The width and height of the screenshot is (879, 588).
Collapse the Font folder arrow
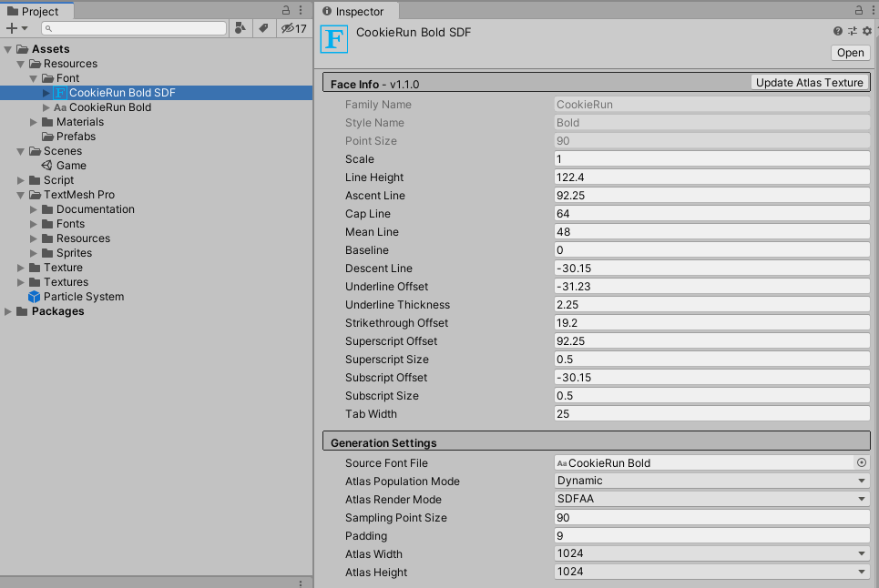point(34,78)
